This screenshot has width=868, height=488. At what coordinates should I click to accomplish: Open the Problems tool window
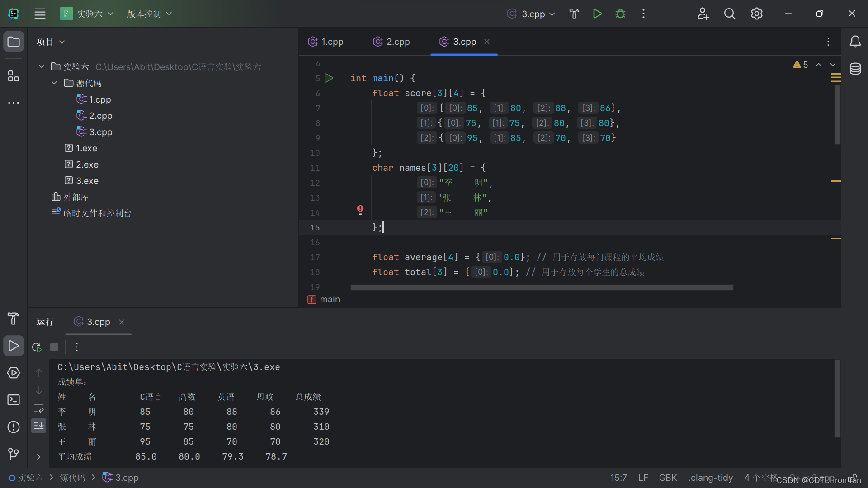[14, 427]
